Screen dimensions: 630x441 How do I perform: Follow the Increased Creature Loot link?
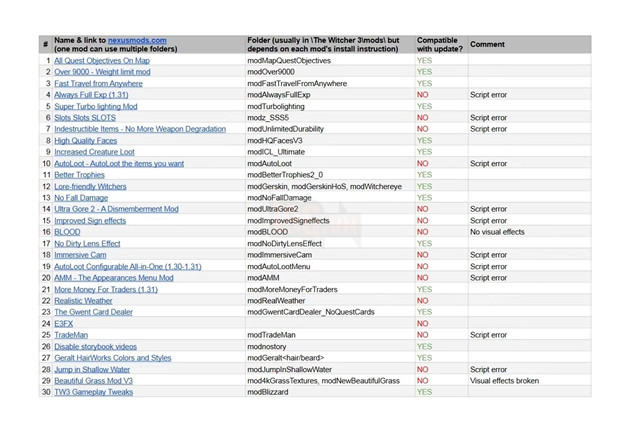(x=93, y=152)
